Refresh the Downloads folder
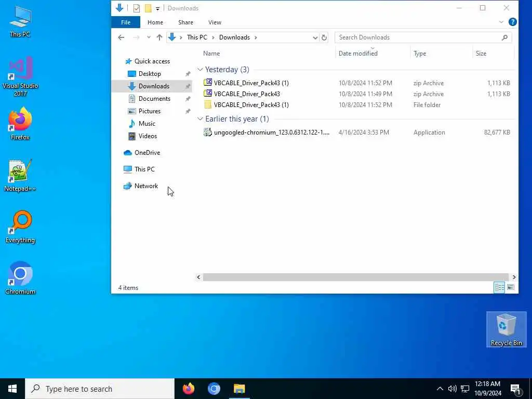The image size is (532, 399). point(324,37)
